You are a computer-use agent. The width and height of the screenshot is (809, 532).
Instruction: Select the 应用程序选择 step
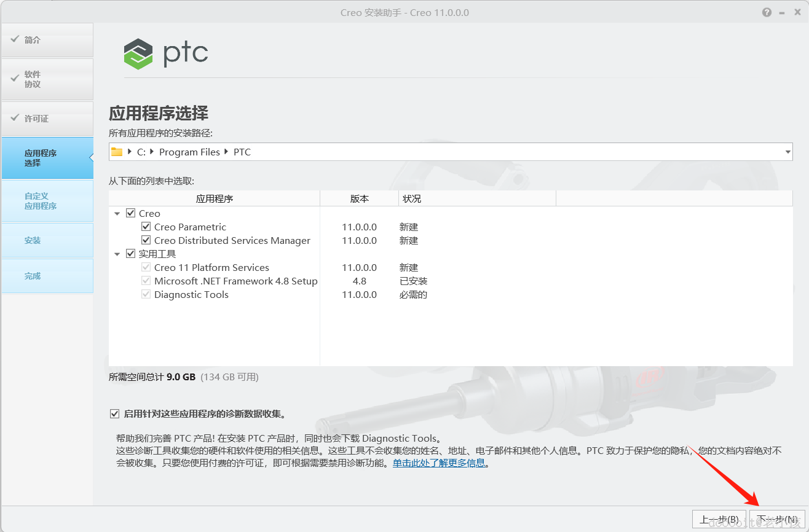click(x=47, y=158)
